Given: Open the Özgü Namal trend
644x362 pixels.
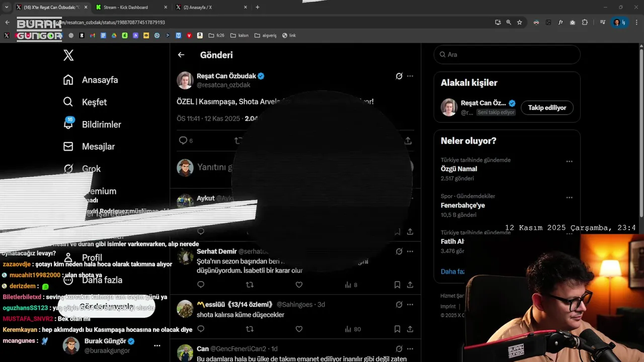Looking at the screenshot, I should click(459, 169).
